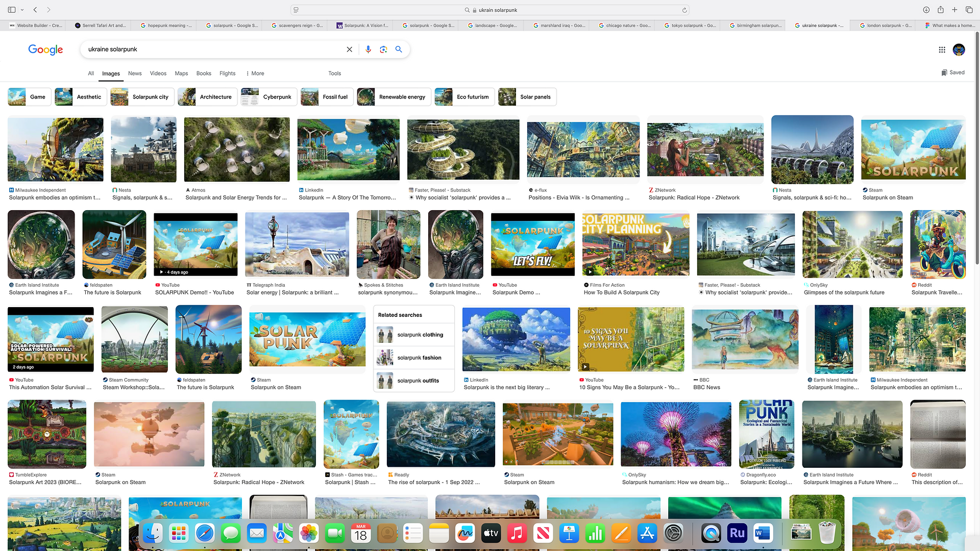
Task: Open the Telegraph India image thumbnail
Action: click(x=297, y=244)
